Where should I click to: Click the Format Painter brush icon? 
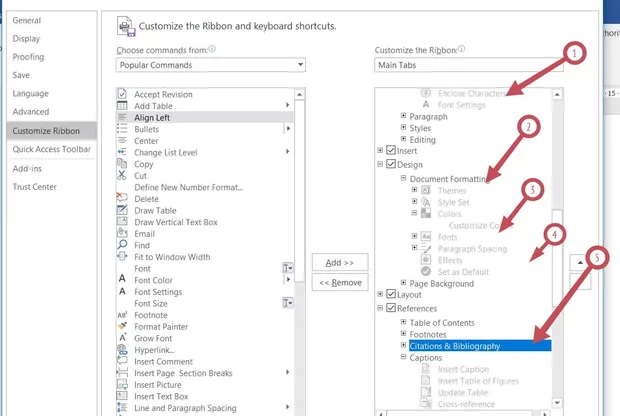(122, 326)
